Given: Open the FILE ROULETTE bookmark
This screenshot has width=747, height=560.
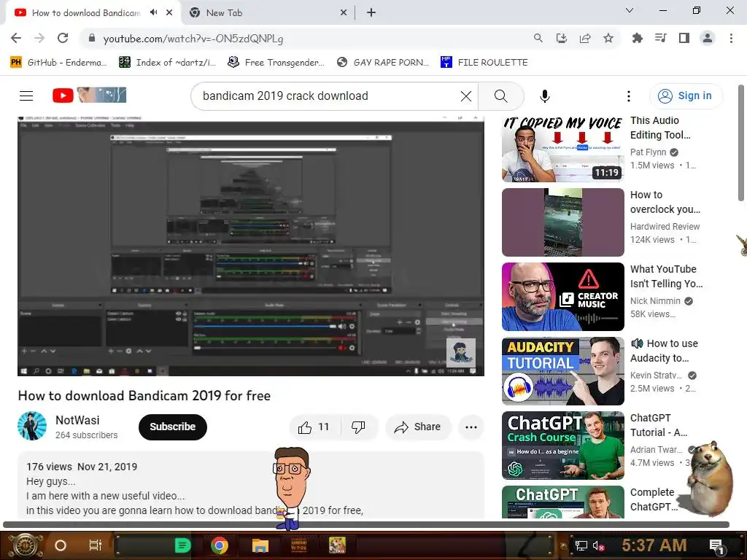Looking at the screenshot, I should pos(484,63).
